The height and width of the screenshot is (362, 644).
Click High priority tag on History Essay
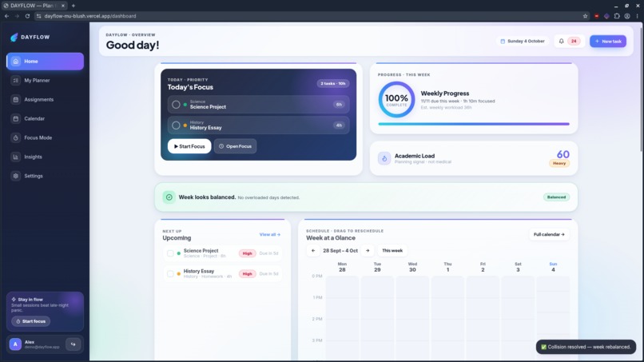(247, 273)
